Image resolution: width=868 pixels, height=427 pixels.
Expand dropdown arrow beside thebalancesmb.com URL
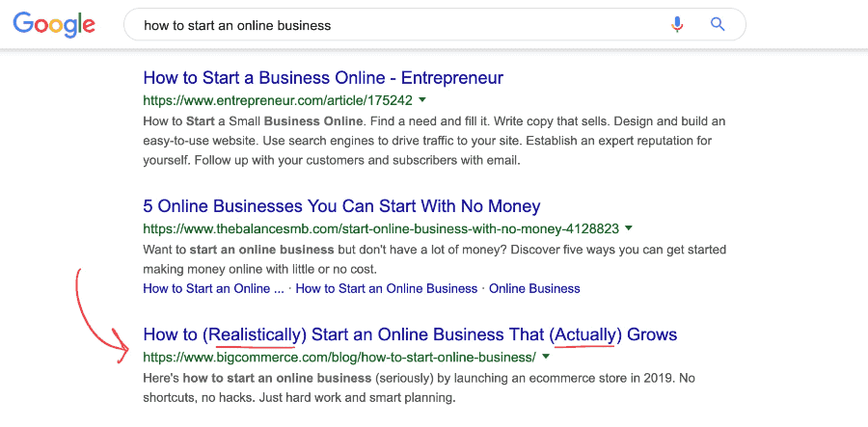click(629, 228)
